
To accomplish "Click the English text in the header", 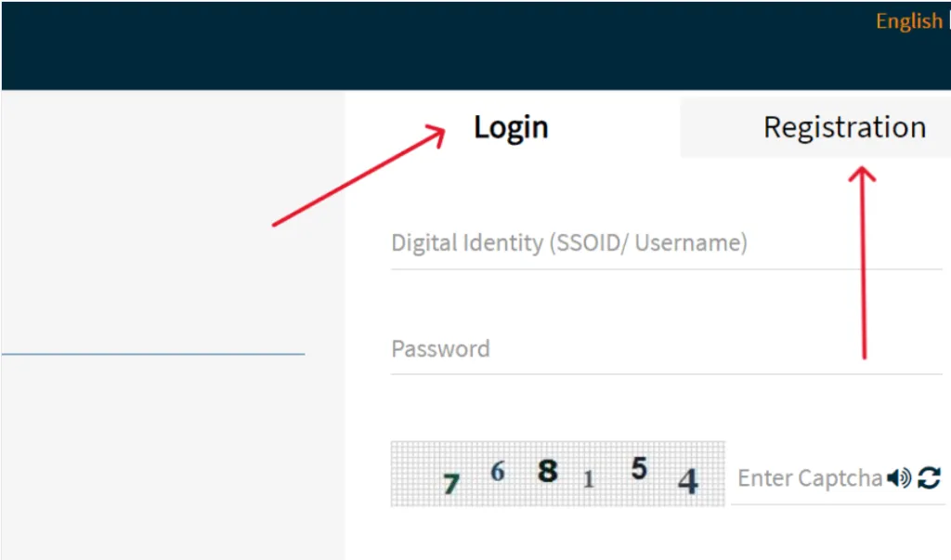I will coord(909,21).
